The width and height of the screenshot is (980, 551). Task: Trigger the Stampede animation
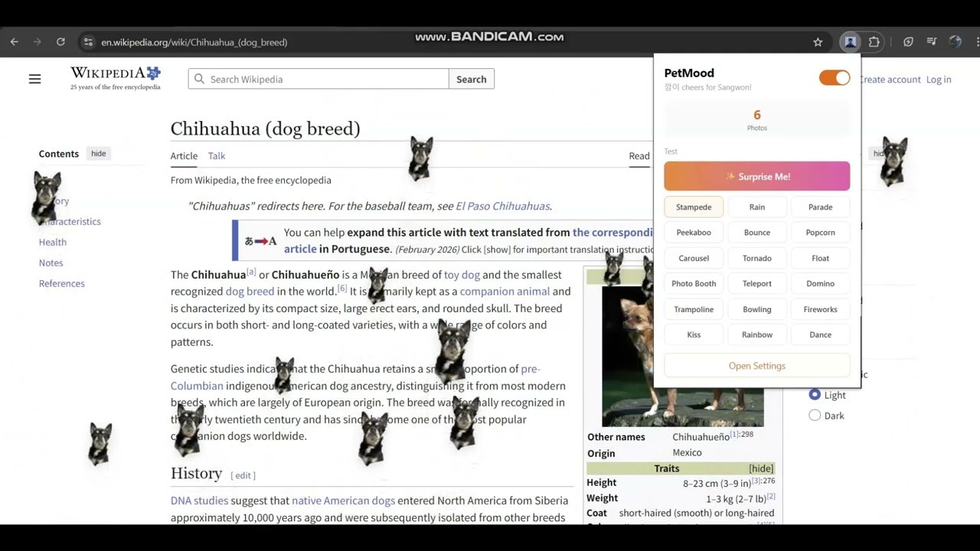point(694,207)
